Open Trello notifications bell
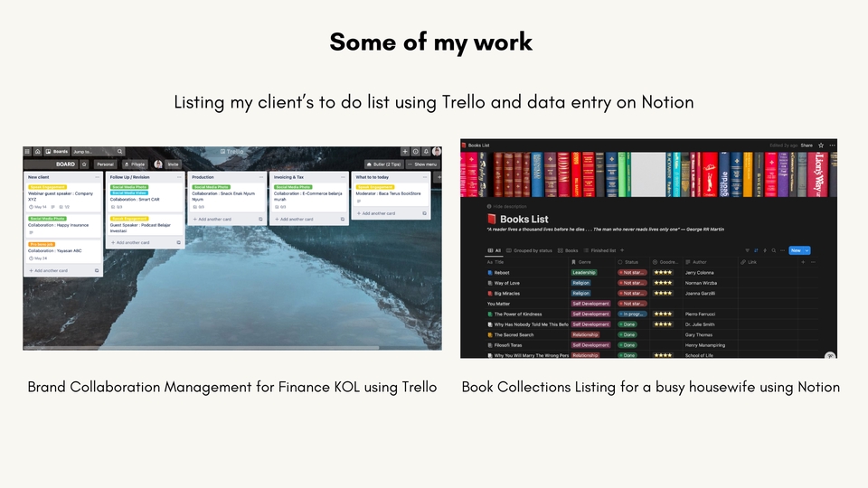868x488 pixels. click(426, 152)
